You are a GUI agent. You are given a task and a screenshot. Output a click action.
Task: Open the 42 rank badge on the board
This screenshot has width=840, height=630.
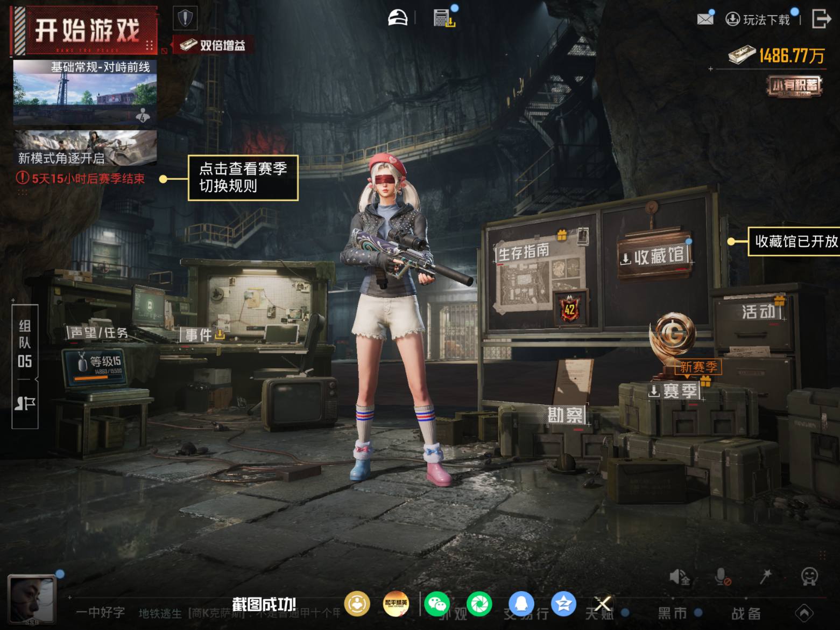point(569,309)
